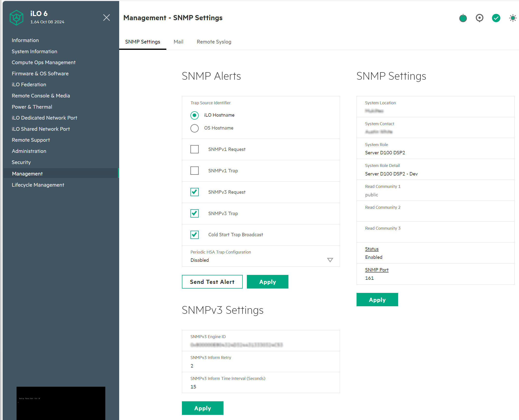Open the server power status icon
The image size is (519, 420).
(463, 18)
